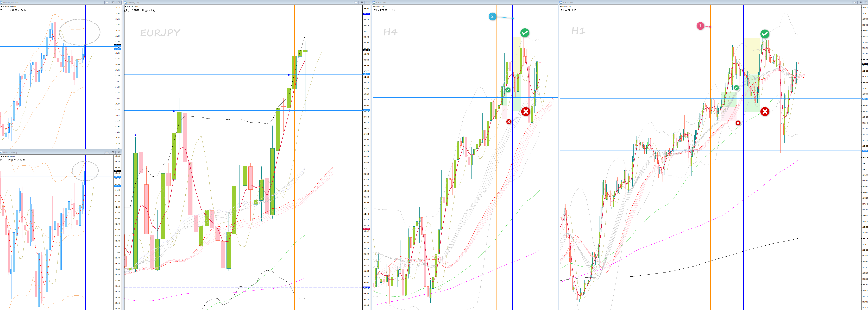Screen dimensions: 868x310
Task: Open the triangle menu on the Monthly chart
Action: (1, 6)
